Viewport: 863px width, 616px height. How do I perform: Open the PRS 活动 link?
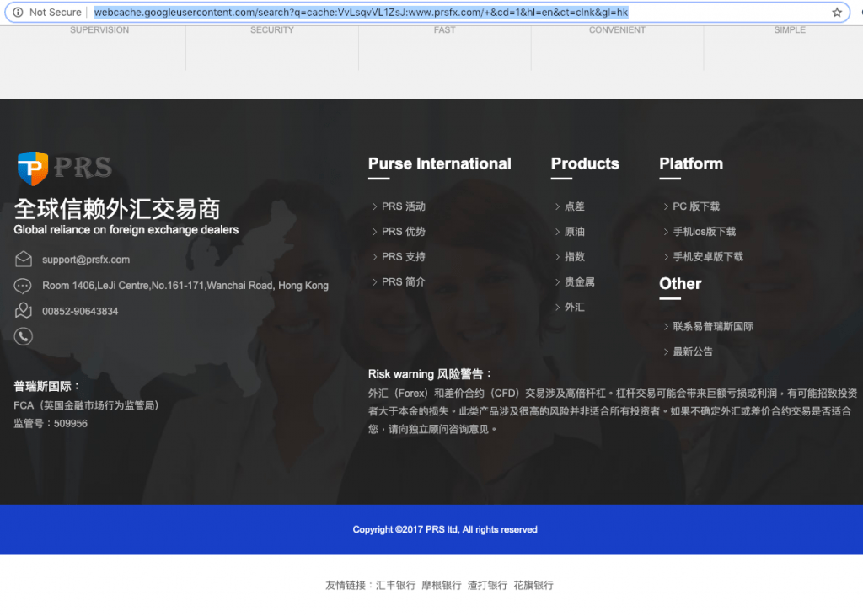pos(403,206)
